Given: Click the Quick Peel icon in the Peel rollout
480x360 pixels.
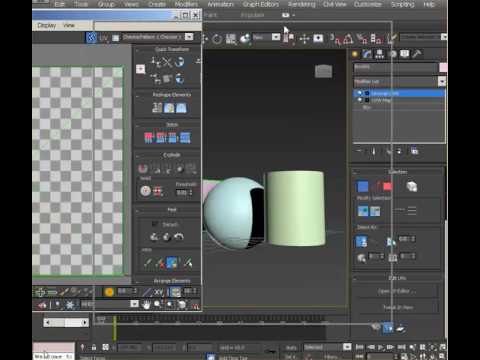Looking at the screenshot, I should coord(154,237).
